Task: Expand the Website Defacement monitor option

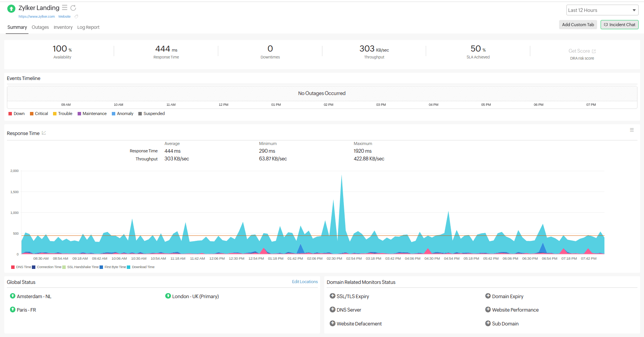Action: [x=332, y=324]
